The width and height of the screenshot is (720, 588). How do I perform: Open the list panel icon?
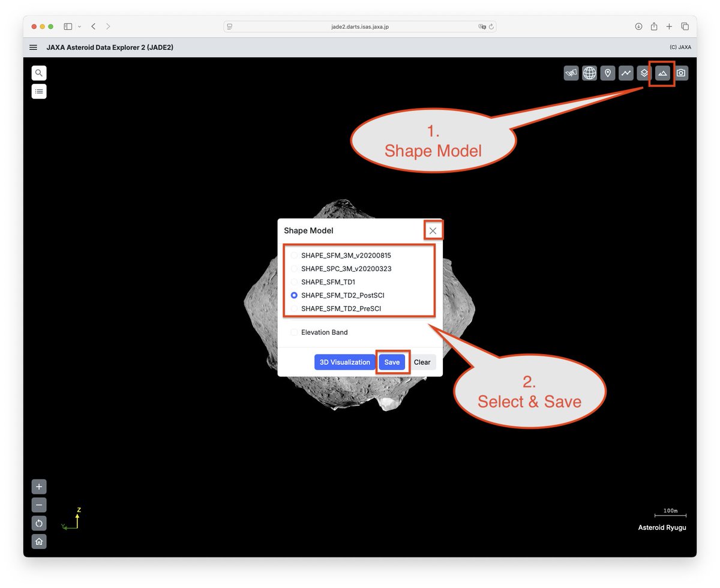pyautogui.click(x=39, y=92)
